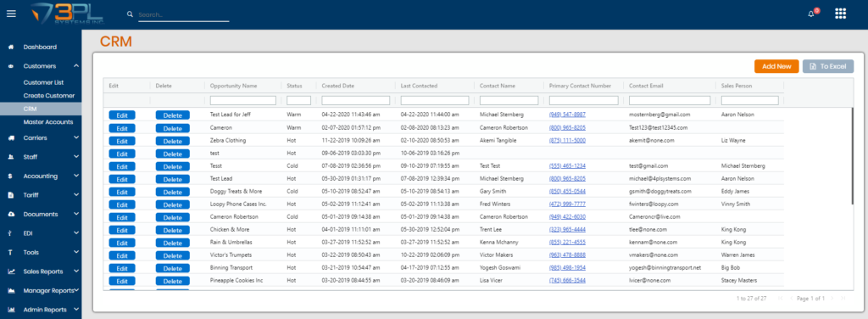Click phone link (472) 999-7777
The height and width of the screenshot is (319, 868).
click(567, 204)
